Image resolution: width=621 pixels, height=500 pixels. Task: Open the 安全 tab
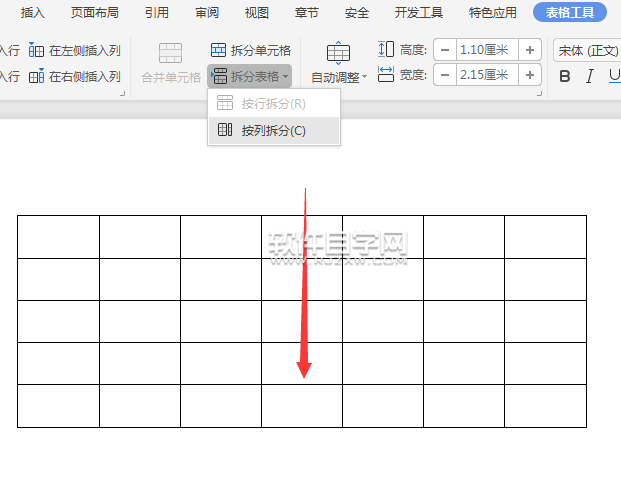[356, 13]
